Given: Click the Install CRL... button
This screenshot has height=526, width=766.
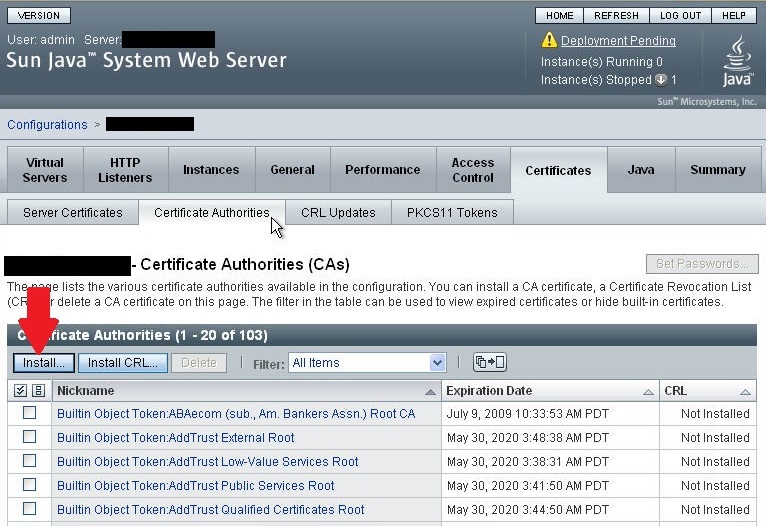Looking at the screenshot, I should click(x=123, y=363).
